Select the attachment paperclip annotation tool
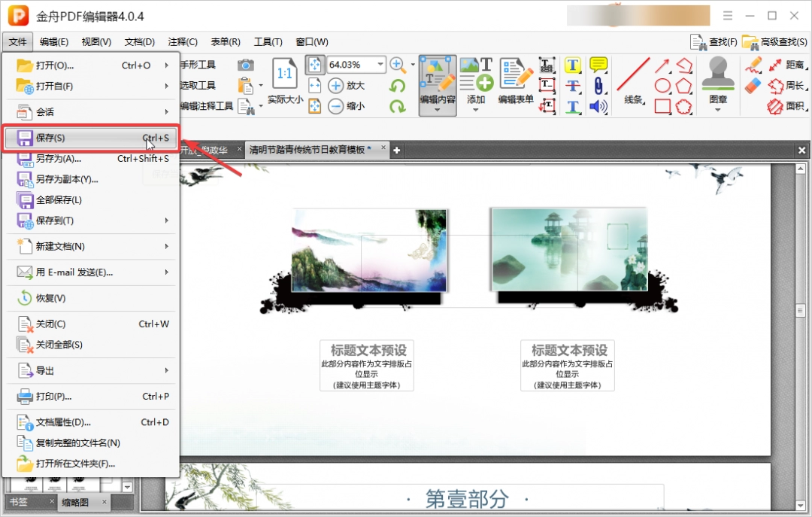 pyautogui.click(x=598, y=85)
